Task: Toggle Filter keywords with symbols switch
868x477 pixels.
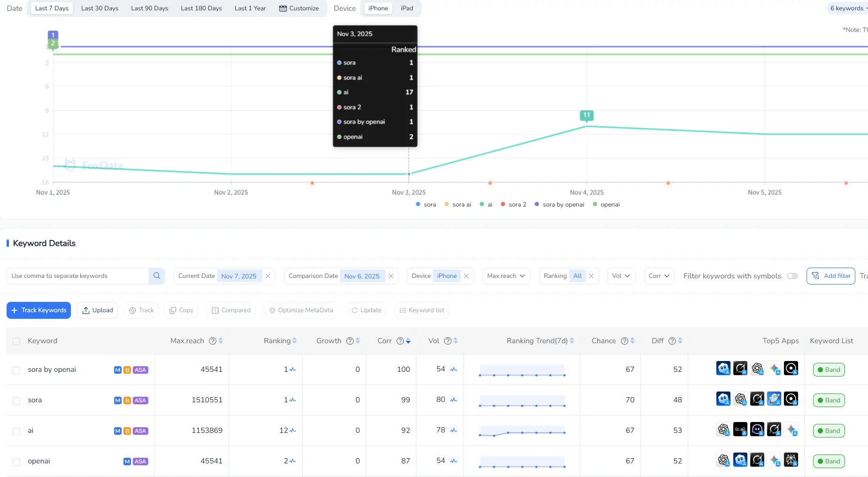Action: [792, 276]
